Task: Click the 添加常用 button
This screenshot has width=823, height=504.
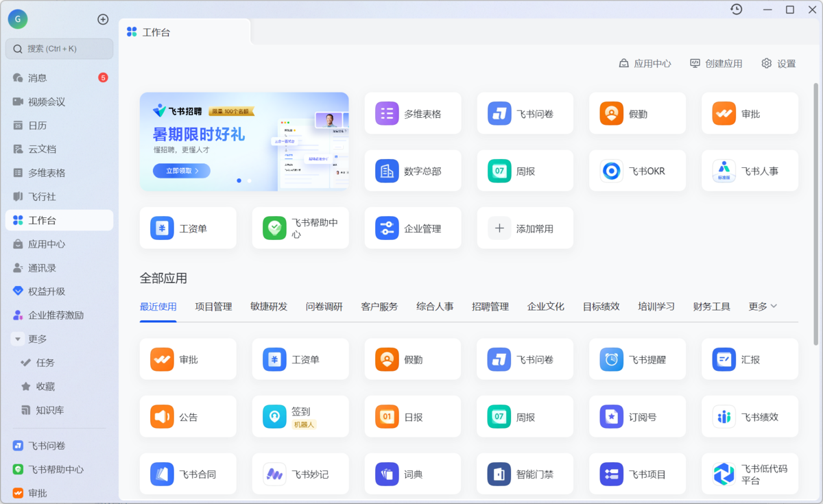Action: [525, 228]
